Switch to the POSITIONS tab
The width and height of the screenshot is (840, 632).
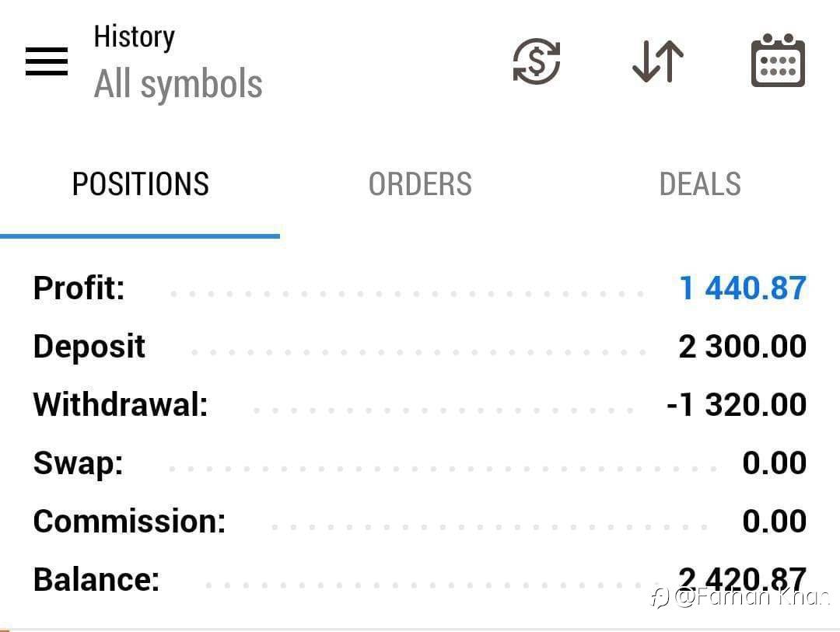(x=140, y=184)
